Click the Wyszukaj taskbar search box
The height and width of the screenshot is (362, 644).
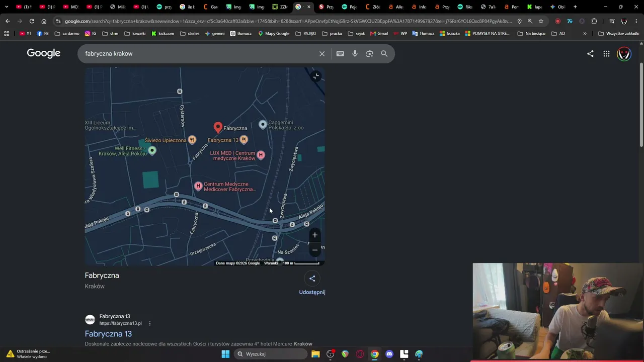pos(271,354)
